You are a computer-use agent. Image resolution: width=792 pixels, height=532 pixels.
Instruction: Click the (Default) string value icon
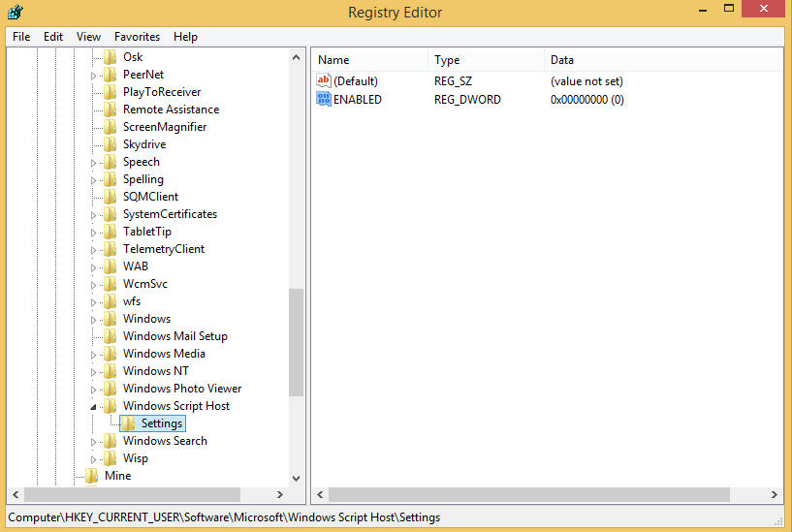click(323, 80)
